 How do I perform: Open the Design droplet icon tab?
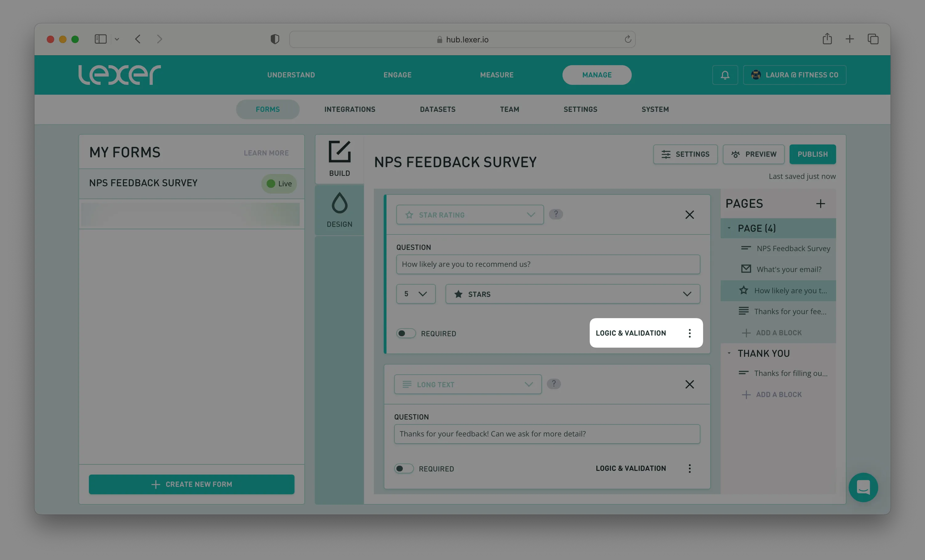[339, 210]
